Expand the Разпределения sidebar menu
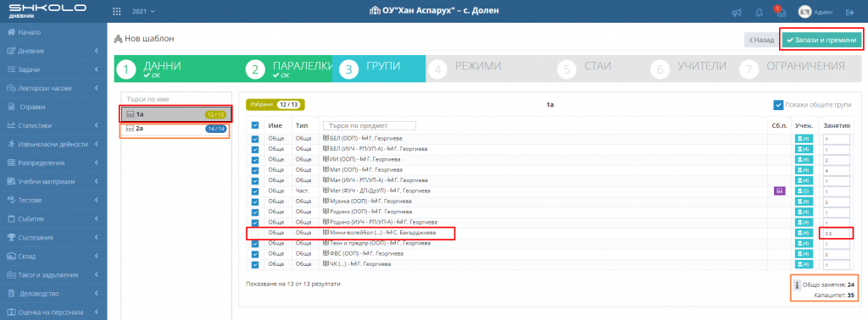Image resolution: width=868 pixels, height=320 pixels. [53, 163]
